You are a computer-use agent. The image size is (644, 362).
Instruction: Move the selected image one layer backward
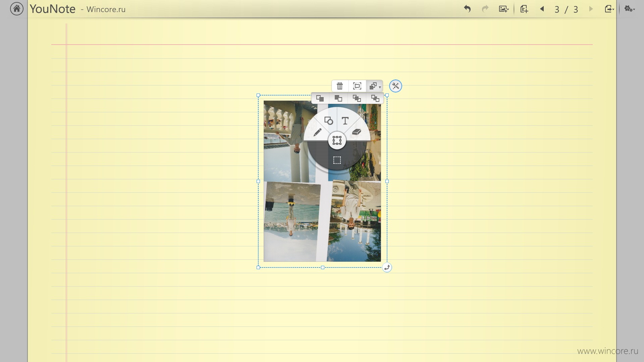pos(375,98)
